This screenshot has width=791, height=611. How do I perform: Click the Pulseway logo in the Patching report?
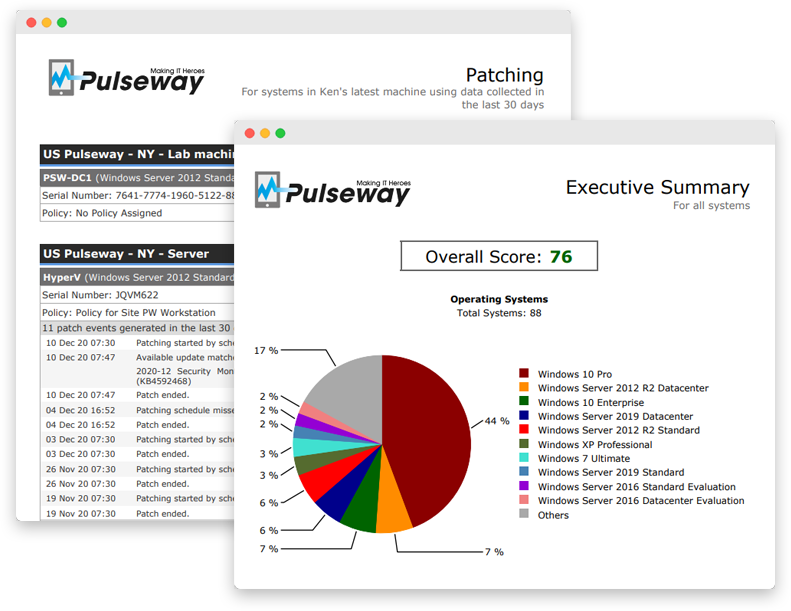click(126, 77)
